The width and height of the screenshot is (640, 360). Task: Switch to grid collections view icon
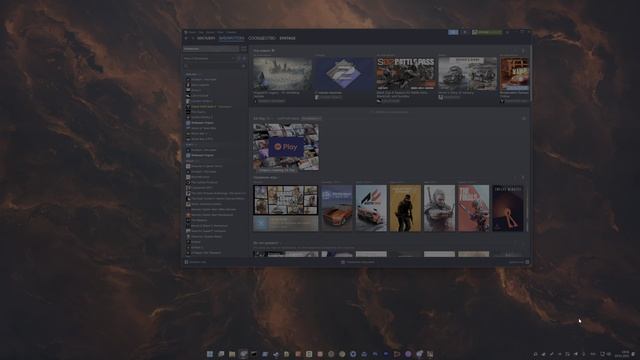[244, 49]
